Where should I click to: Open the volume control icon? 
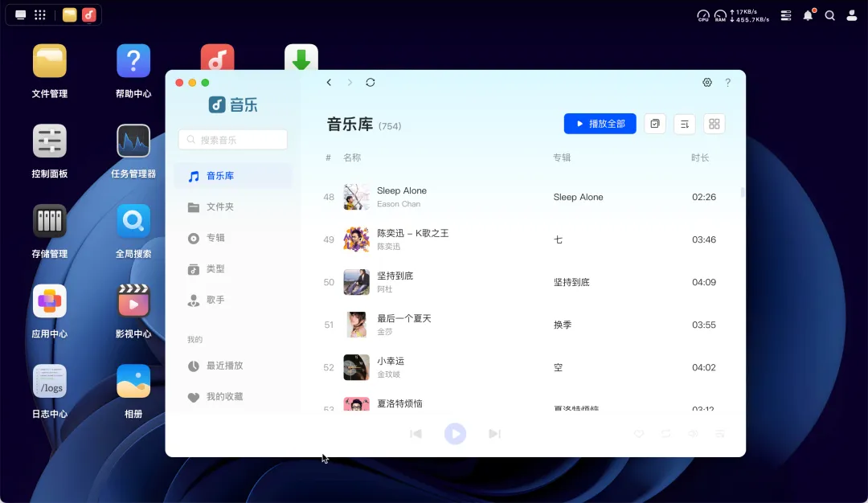pyautogui.click(x=693, y=434)
